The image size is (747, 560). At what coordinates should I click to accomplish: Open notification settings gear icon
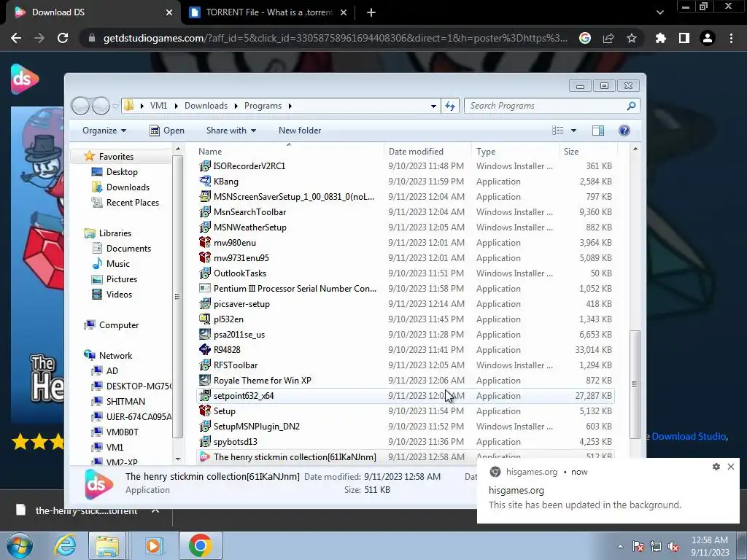coord(716,467)
